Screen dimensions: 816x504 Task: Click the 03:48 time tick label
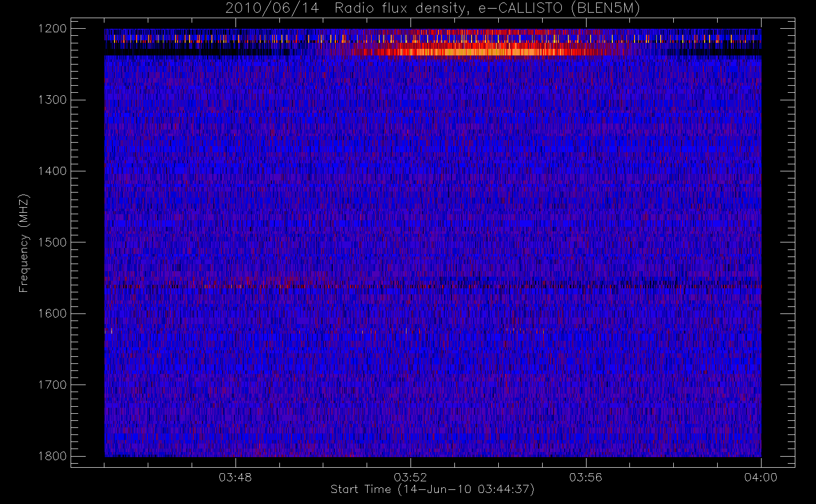click(235, 477)
